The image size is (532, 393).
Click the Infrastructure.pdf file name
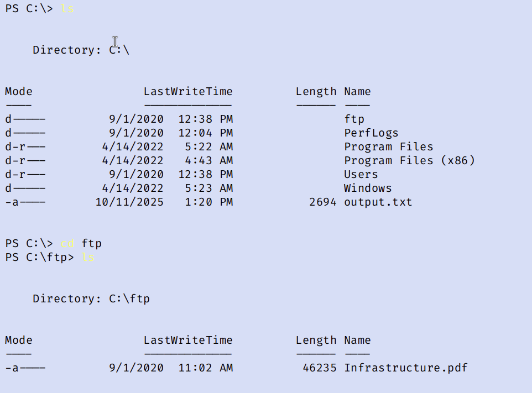click(x=405, y=368)
